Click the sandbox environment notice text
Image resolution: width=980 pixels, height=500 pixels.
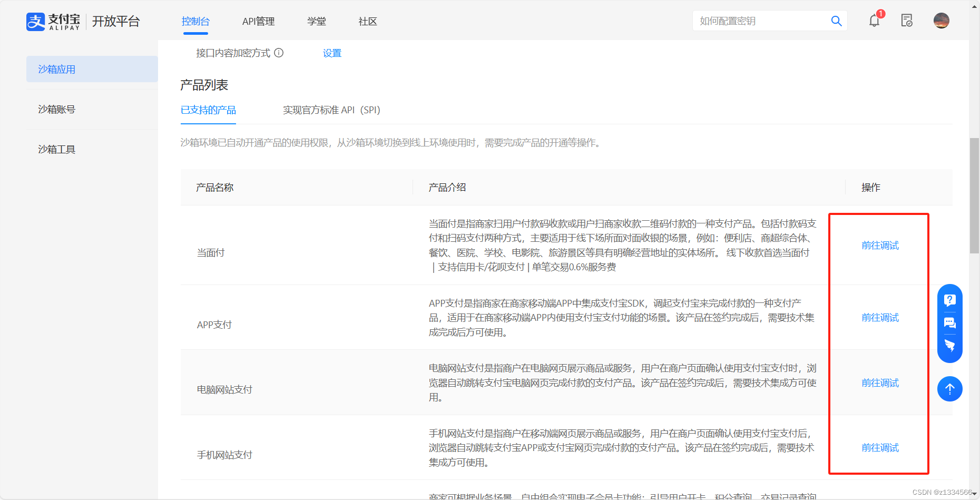(x=392, y=143)
